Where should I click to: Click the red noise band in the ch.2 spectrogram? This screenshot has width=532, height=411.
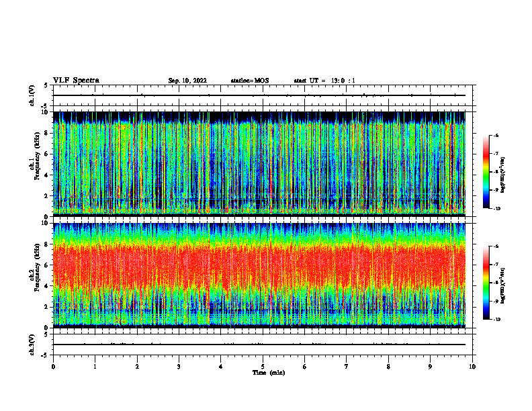[259, 265]
